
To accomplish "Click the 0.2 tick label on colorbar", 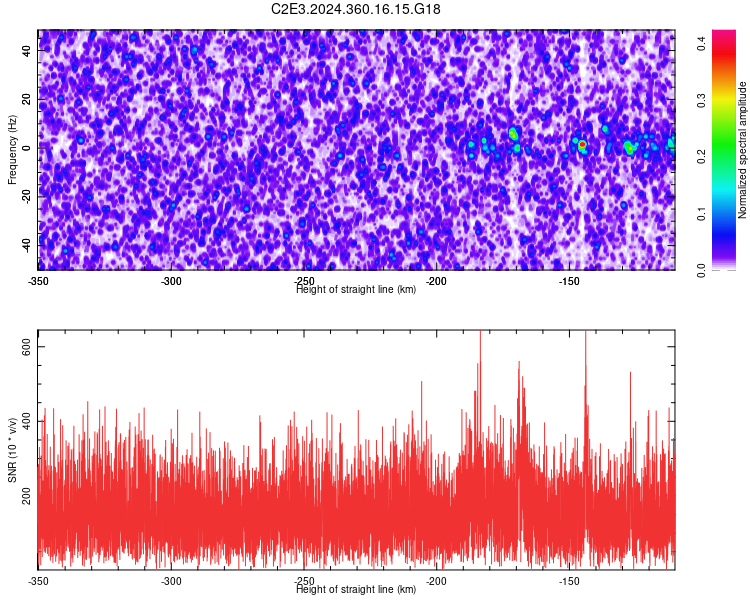I will tap(701, 156).
